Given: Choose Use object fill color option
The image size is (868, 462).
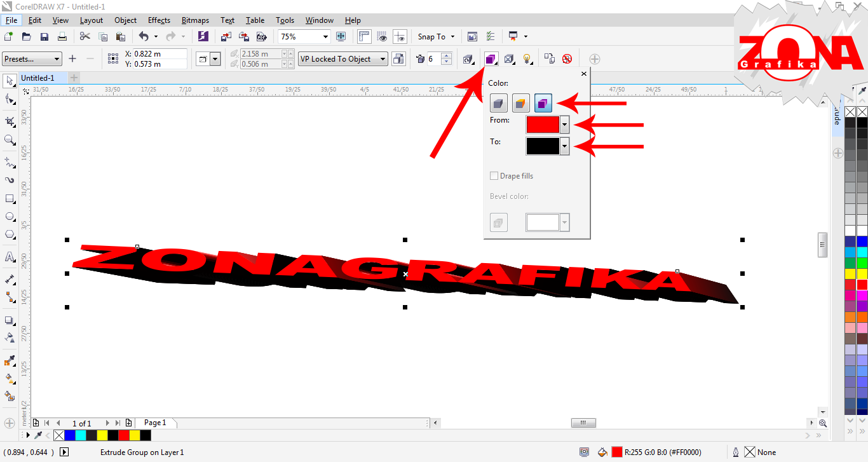Looking at the screenshot, I should tap(499, 103).
